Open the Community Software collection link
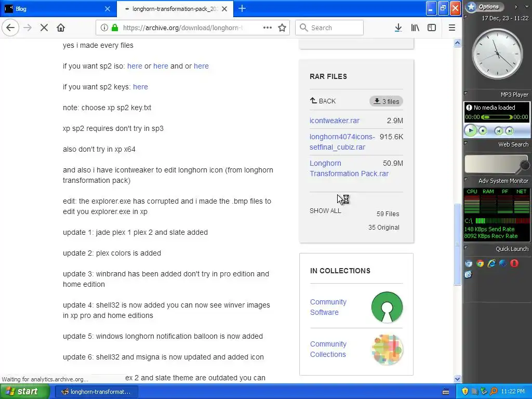The image size is (532, 399). pos(328,307)
